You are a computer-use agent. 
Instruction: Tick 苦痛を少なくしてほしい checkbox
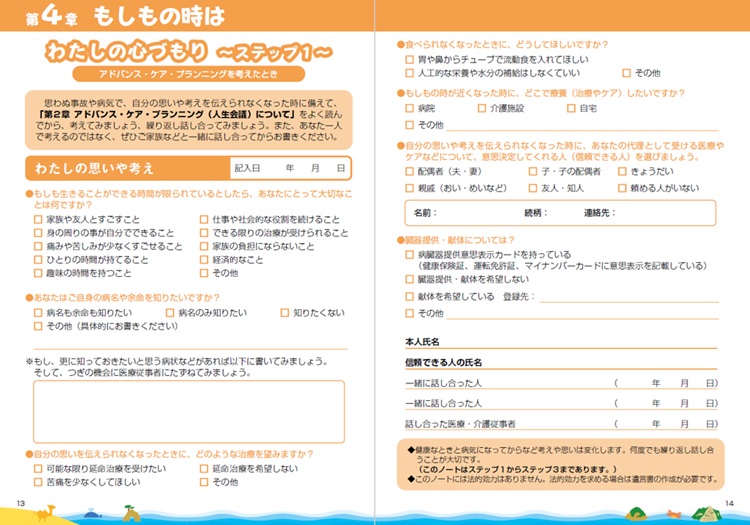tap(38, 481)
